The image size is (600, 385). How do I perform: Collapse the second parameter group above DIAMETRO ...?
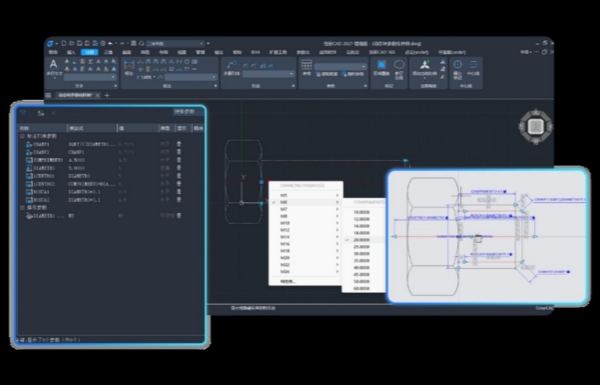pos(22,207)
